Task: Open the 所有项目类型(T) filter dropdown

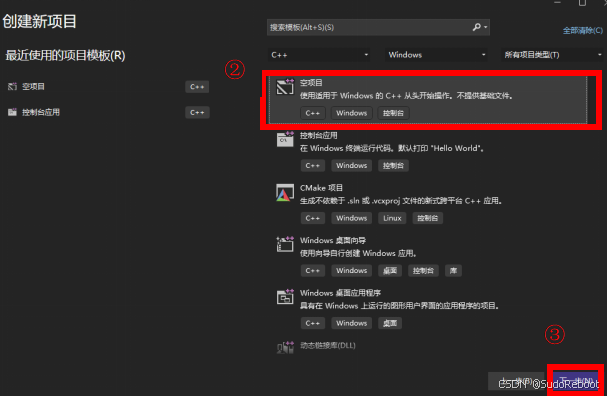Action: [x=552, y=55]
